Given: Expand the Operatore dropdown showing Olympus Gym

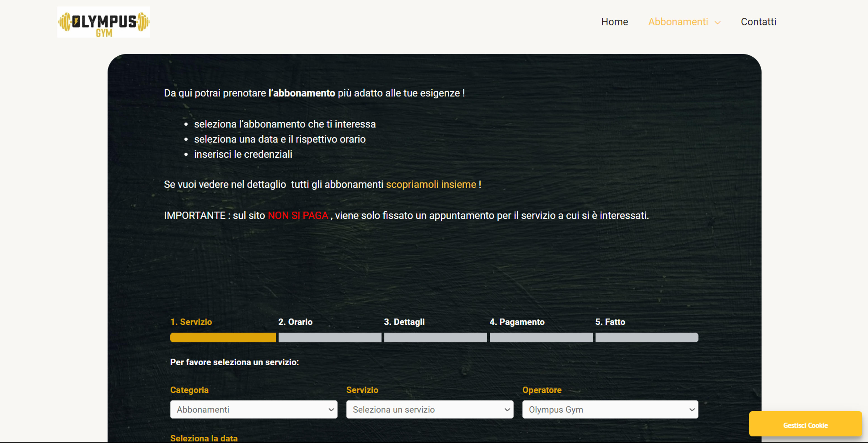Looking at the screenshot, I should coord(610,409).
